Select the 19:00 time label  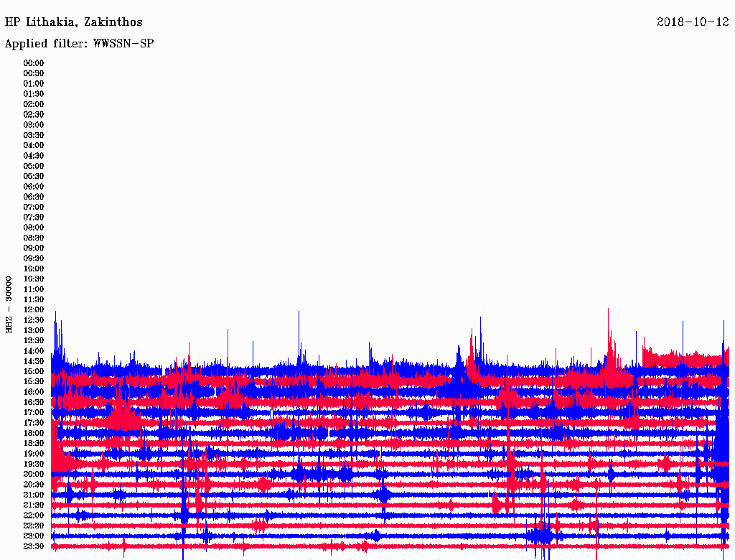coord(34,454)
